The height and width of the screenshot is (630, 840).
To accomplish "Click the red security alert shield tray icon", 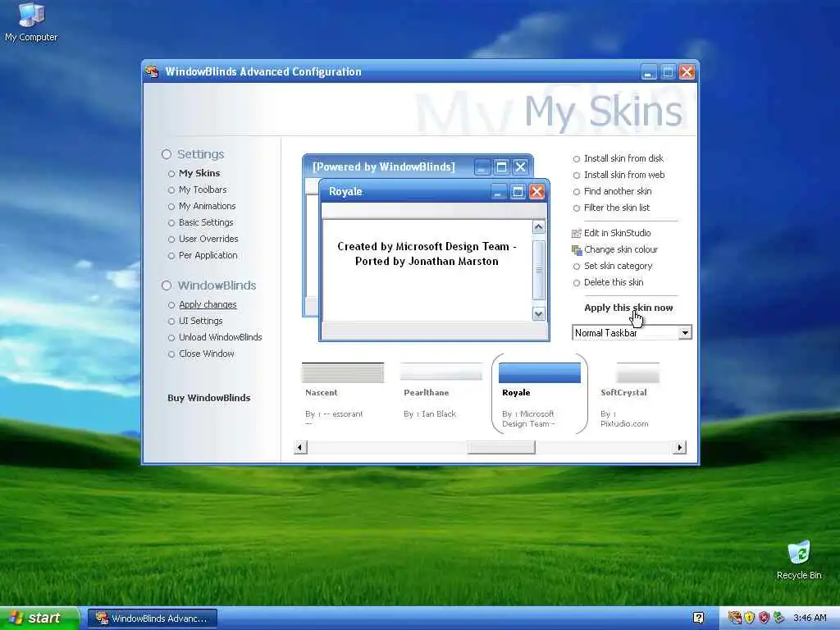I will [x=765, y=618].
